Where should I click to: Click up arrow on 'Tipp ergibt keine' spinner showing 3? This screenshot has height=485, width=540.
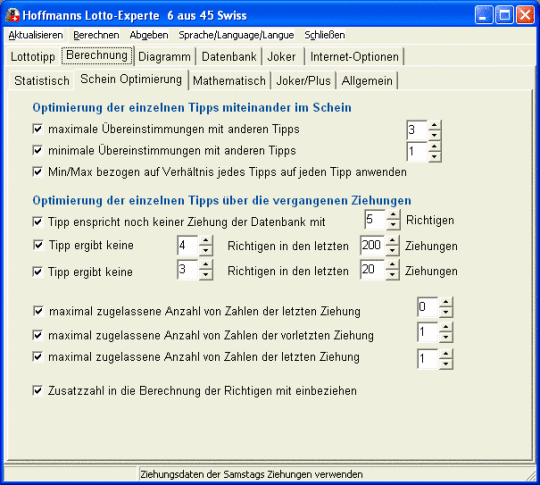(206, 265)
